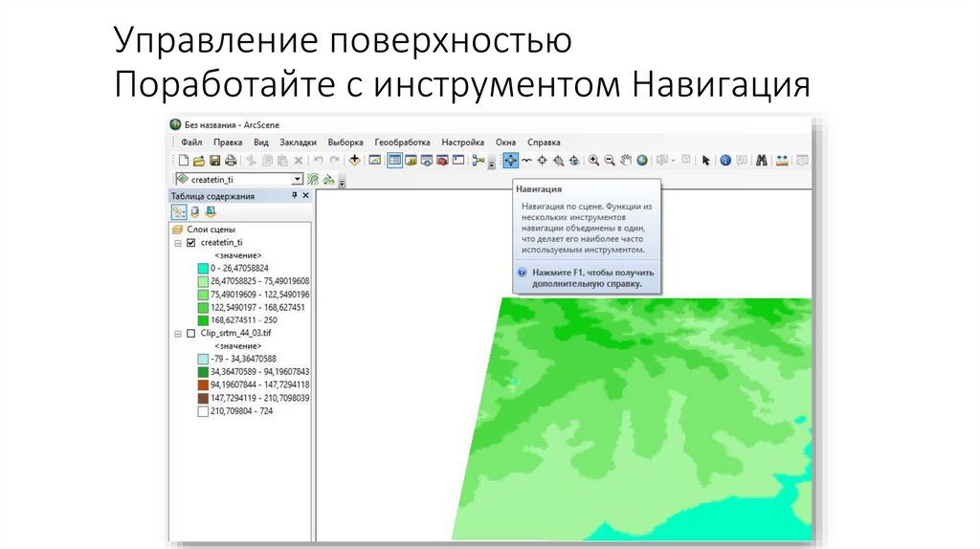980x549 pixels.
Task: Open the ModelBuilder icon
Action: click(x=479, y=161)
